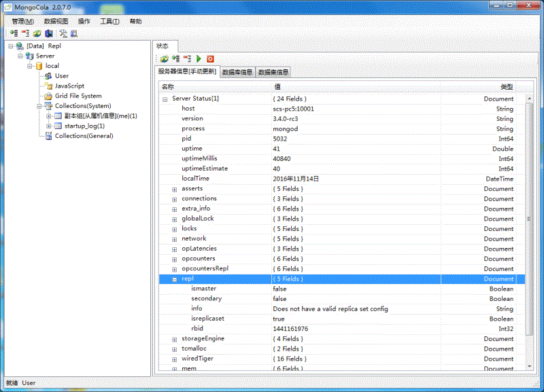The width and height of the screenshot is (544, 392).
Task: Select the localTime value 2016年11月14日
Action: click(x=296, y=179)
